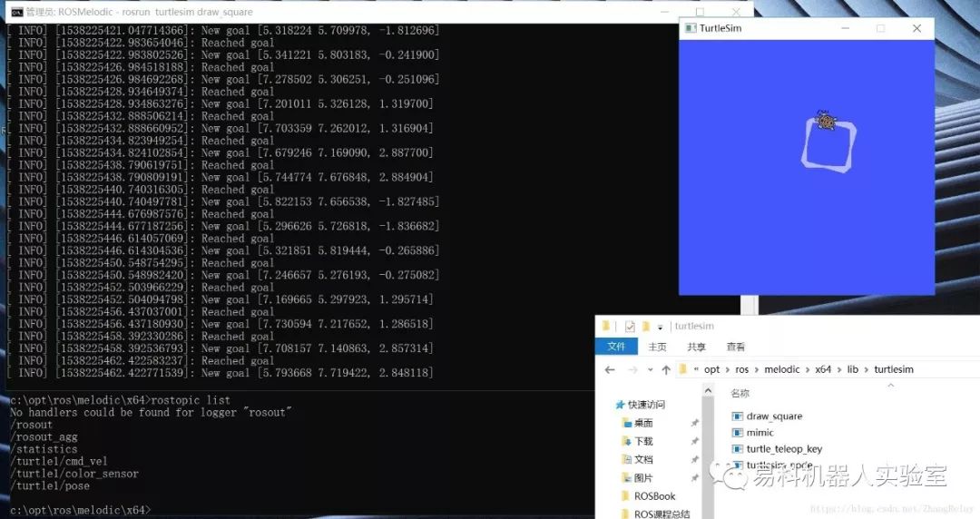
Task: Navigate to melodic in the breadcrumb
Action: [x=782, y=369]
